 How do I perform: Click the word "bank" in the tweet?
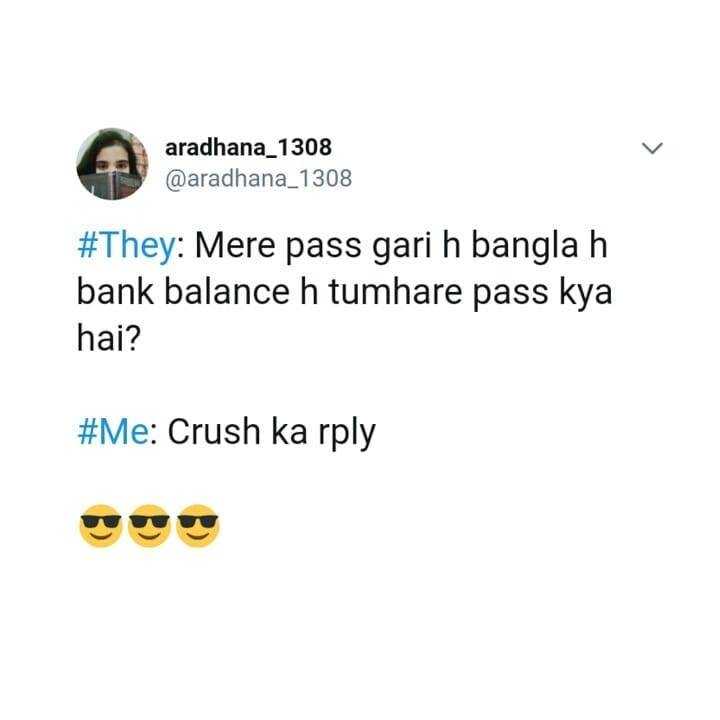tap(115, 292)
